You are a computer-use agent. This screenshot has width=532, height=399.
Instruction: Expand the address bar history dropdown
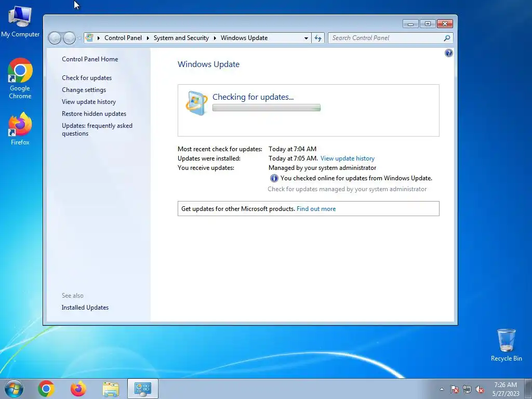[306, 38]
